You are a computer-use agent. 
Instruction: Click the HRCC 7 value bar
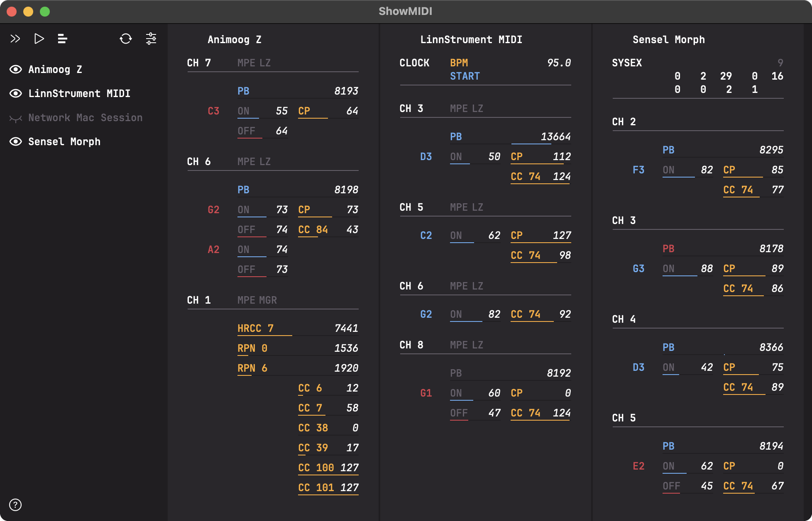pos(264,335)
